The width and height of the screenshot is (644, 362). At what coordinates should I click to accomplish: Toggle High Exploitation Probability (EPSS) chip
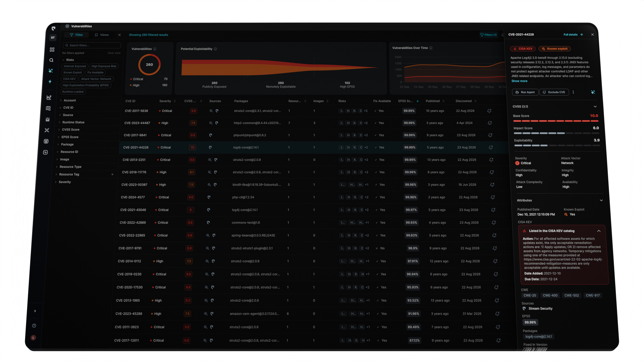(x=86, y=85)
